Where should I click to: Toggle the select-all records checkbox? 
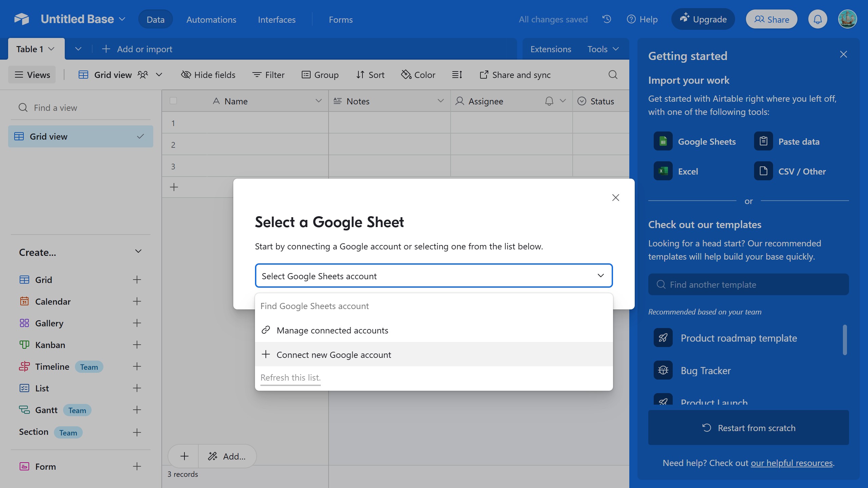173,101
